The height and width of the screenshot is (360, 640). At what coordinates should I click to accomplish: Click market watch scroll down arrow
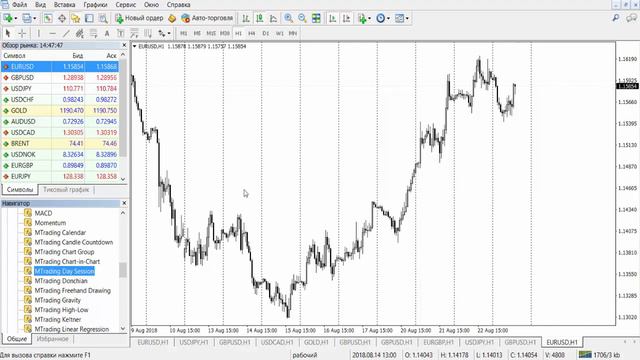pyautogui.click(x=123, y=179)
